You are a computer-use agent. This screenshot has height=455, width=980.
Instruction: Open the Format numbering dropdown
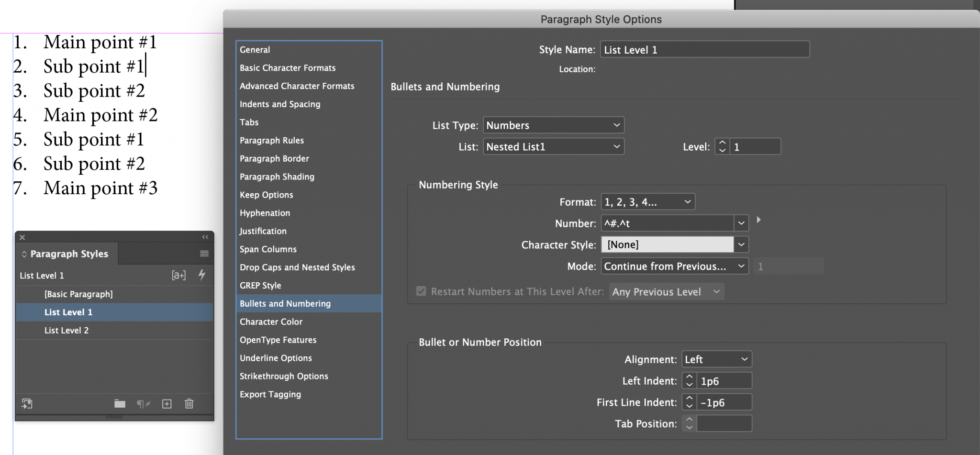click(647, 201)
